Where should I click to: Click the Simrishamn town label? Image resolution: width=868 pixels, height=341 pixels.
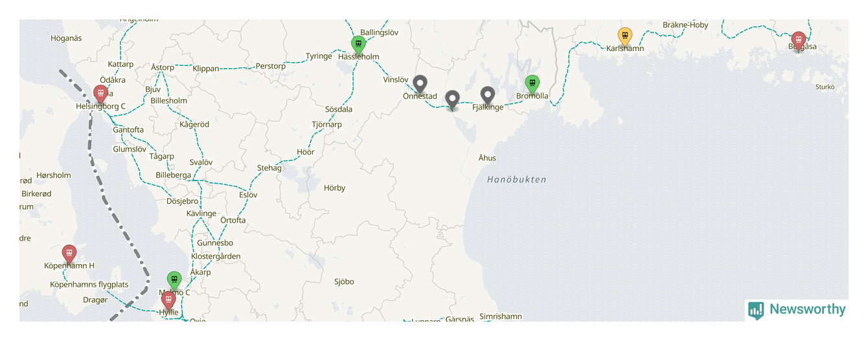[x=500, y=316]
